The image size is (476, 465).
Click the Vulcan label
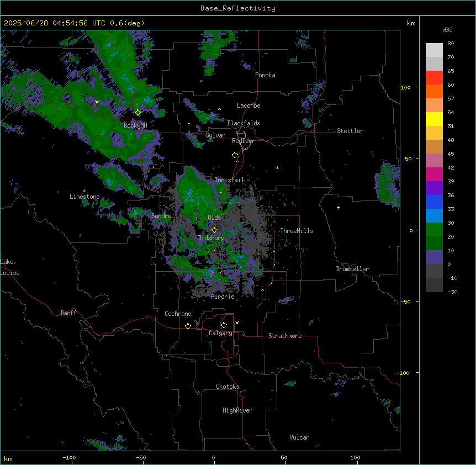click(300, 437)
